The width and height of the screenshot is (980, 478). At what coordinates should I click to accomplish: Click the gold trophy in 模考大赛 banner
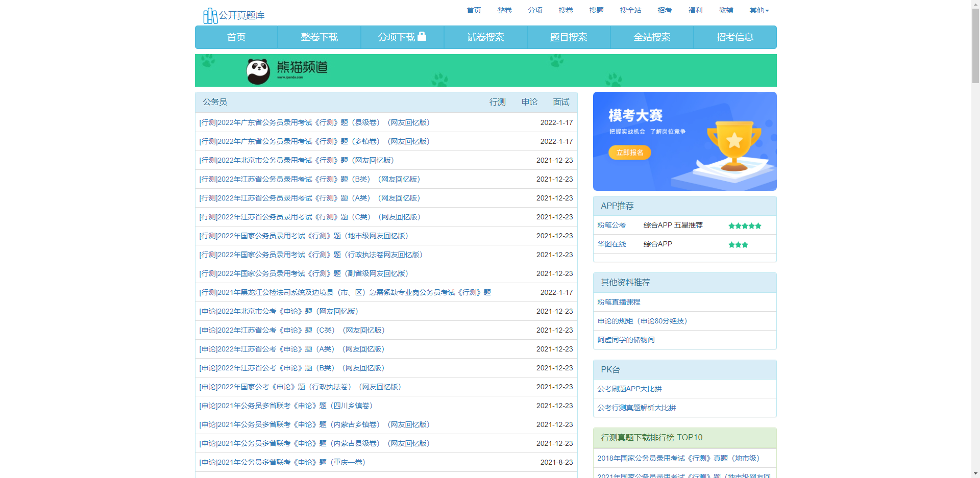(x=733, y=144)
